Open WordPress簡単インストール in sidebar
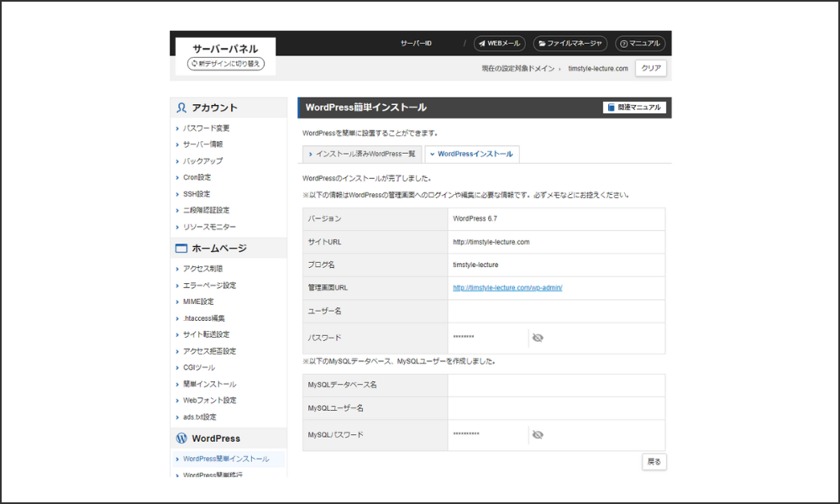 pyautogui.click(x=226, y=459)
